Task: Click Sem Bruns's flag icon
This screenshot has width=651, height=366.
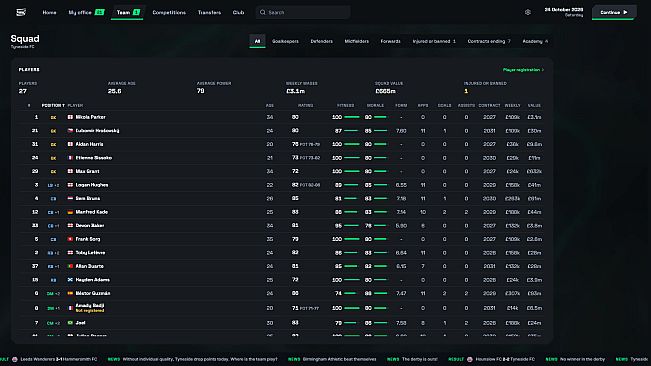Action: [70, 199]
